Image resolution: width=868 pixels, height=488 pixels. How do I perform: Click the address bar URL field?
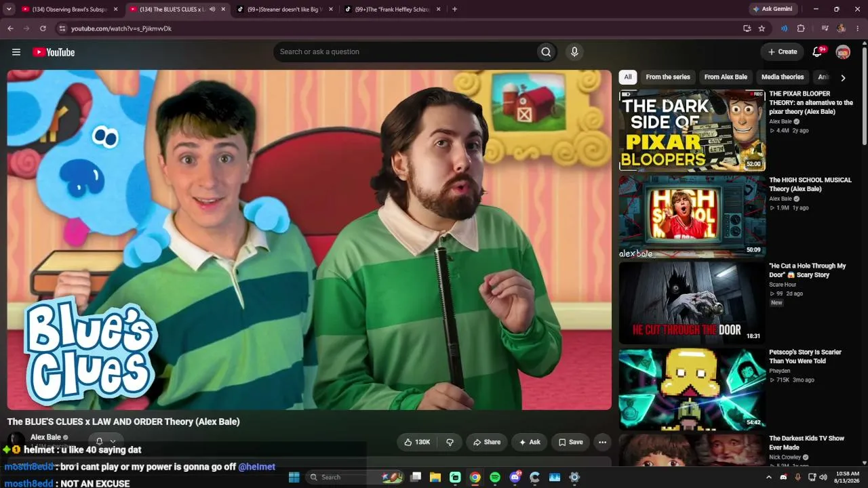[x=400, y=28]
